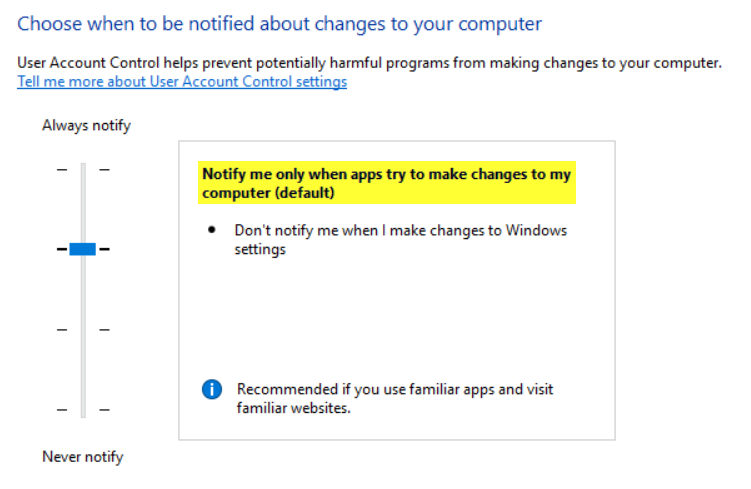The image size is (751, 489).
Task: Click the Never notify label
Action: click(83, 456)
